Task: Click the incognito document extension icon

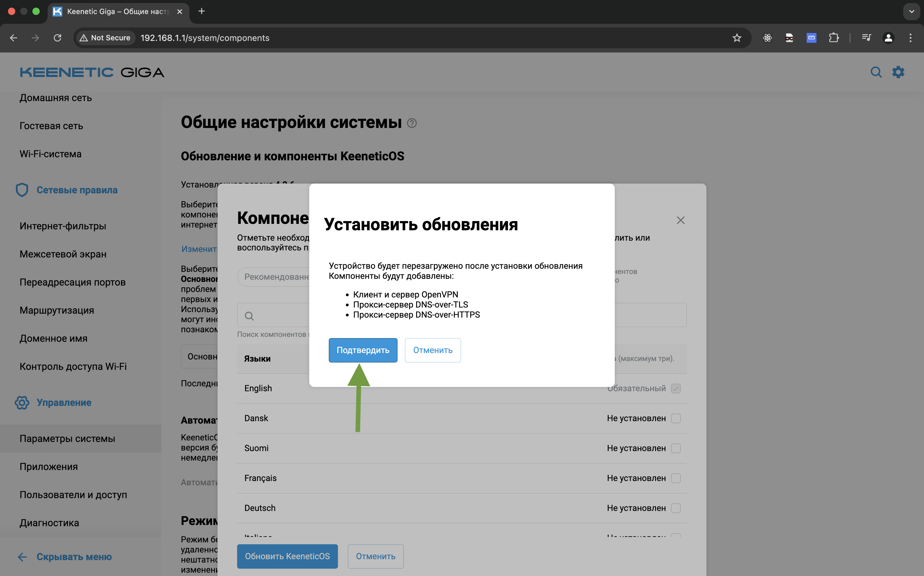Action: (x=789, y=38)
